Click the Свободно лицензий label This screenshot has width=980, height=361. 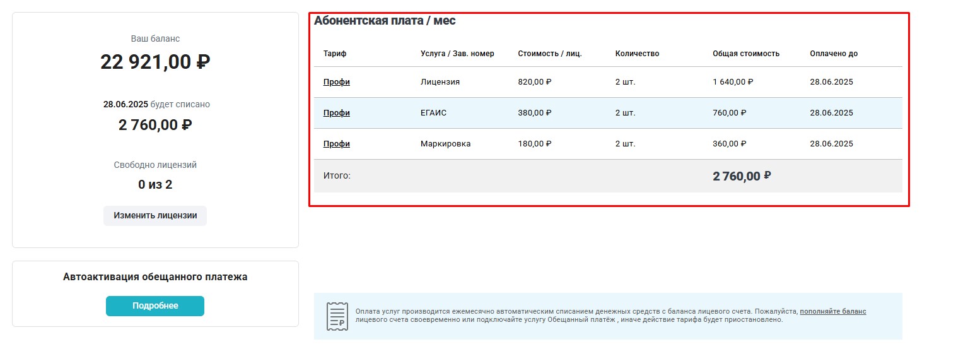(155, 165)
